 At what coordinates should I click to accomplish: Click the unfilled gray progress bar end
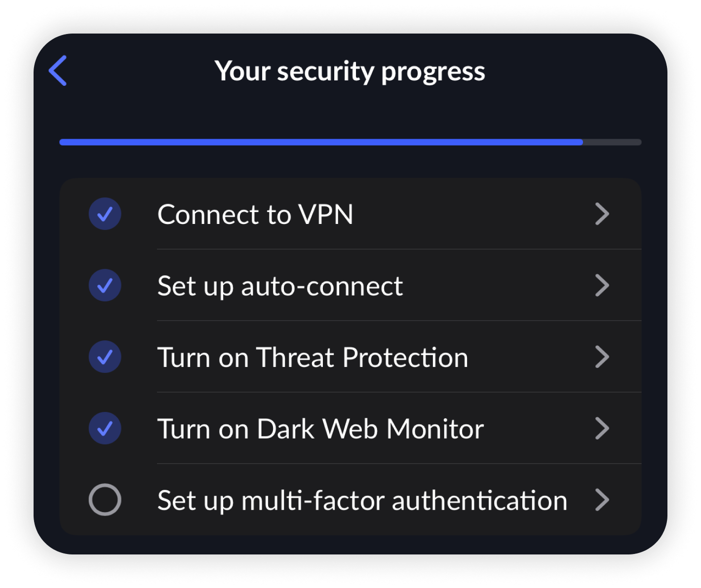coord(612,142)
